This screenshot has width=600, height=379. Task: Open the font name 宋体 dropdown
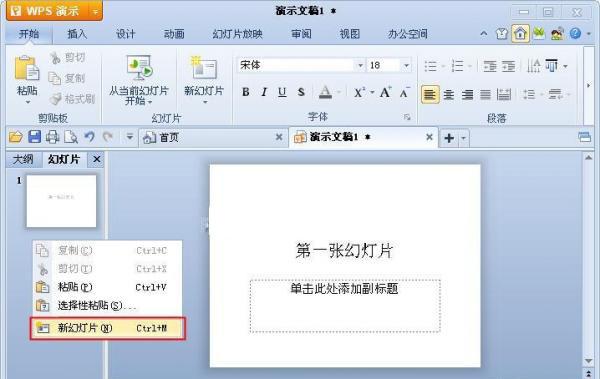(360, 65)
